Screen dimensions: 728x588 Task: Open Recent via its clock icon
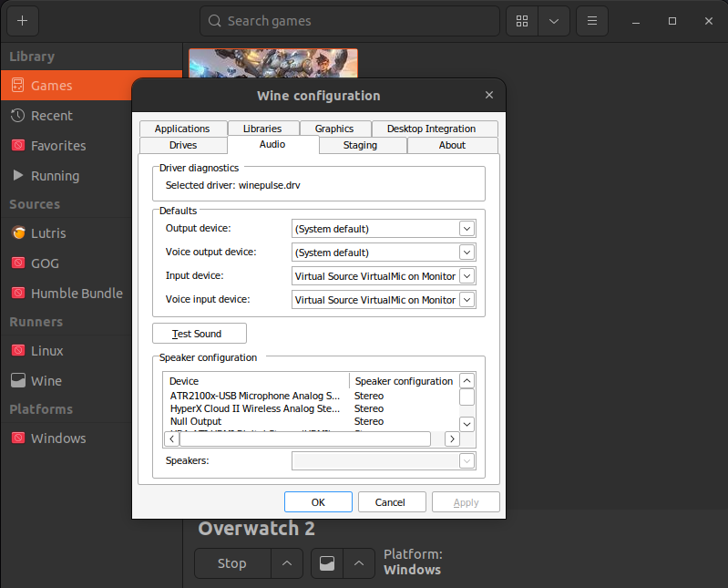coord(17,116)
